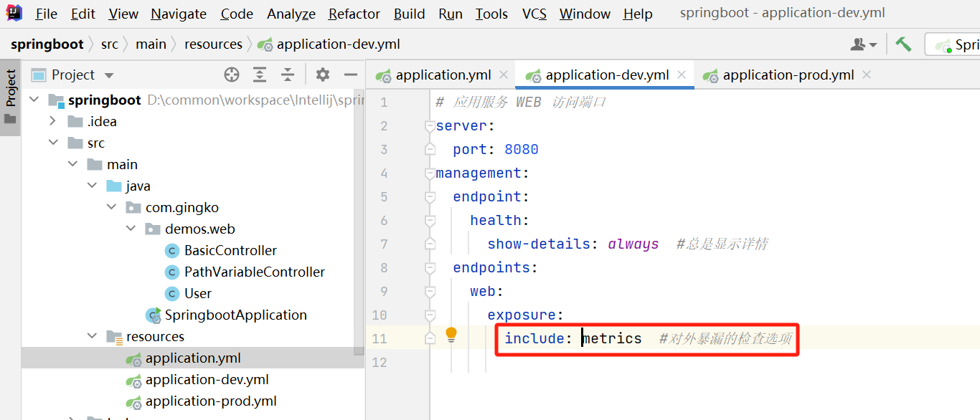The image size is (980, 420).
Task: Fold the server block at line 2
Action: click(x=430, y=126)
